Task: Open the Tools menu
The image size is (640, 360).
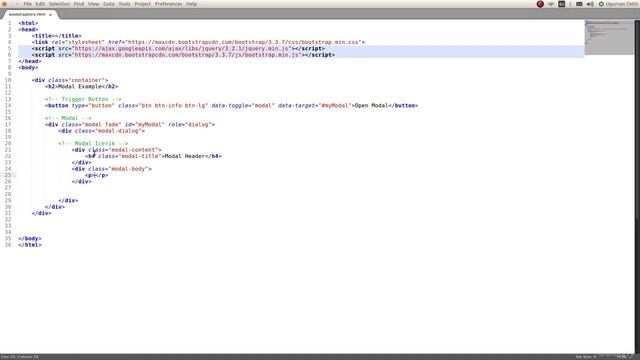Action: click(x=124, y=4)
